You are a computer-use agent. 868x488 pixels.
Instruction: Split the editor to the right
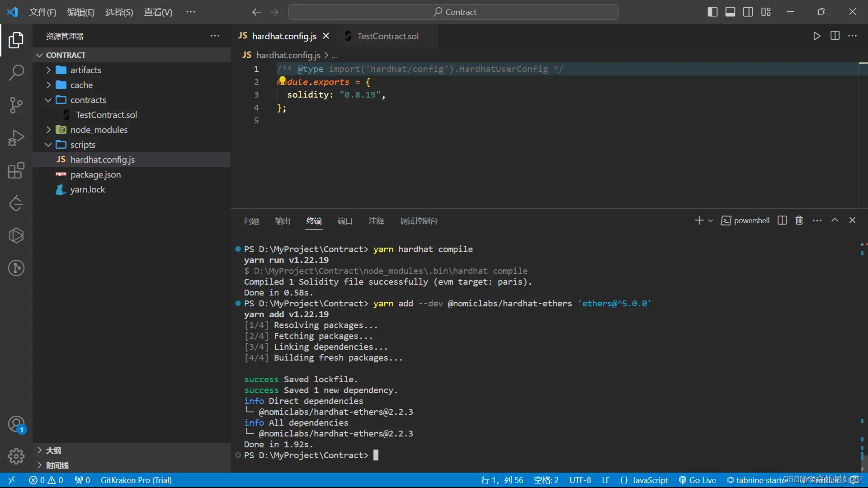point(835,36)
